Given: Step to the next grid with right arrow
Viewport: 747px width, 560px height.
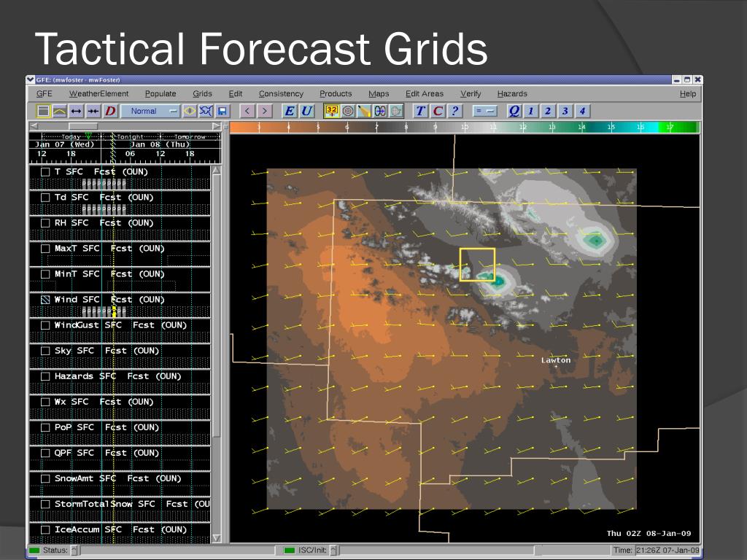Looking at the screenshot, I should [x=264, y=111].
